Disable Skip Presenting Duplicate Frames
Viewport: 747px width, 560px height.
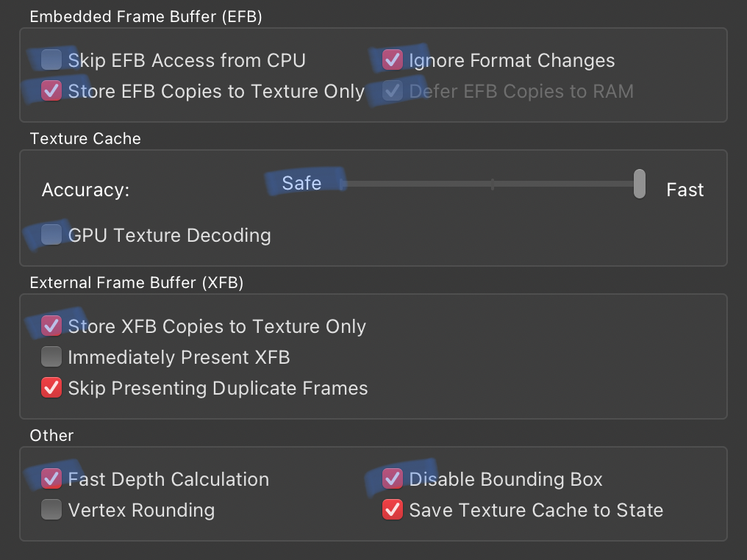pos(51,388)
